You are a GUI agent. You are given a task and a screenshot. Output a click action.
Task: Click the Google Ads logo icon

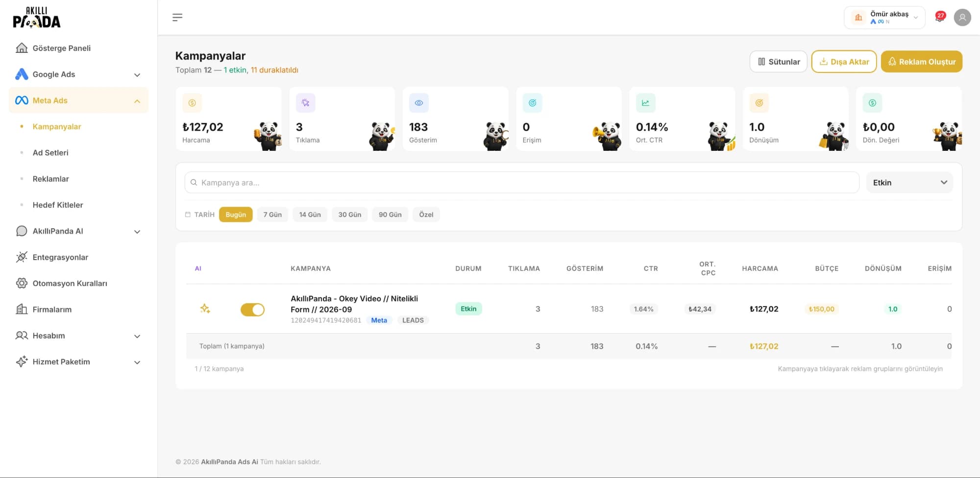22,74
